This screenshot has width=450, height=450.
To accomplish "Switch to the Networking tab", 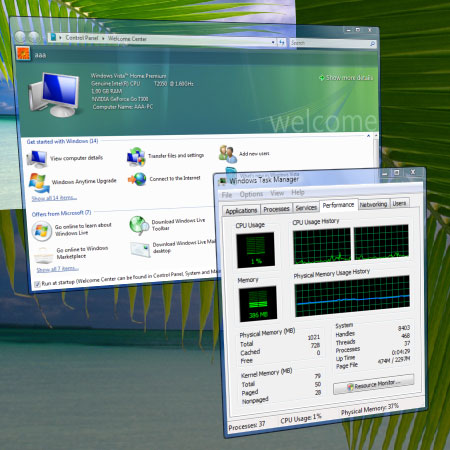I will [x=373, y=204].
